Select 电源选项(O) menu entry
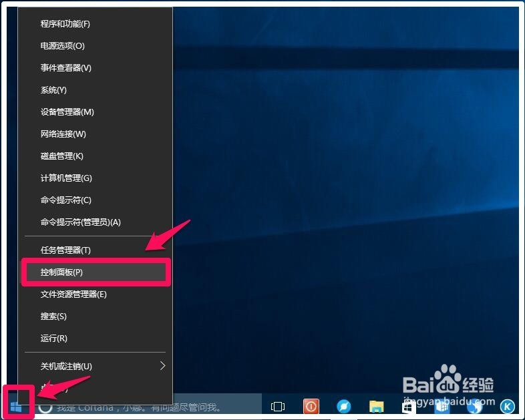This screenshot has width=525, height=420. pyautogui.click(x=96, y=46)
